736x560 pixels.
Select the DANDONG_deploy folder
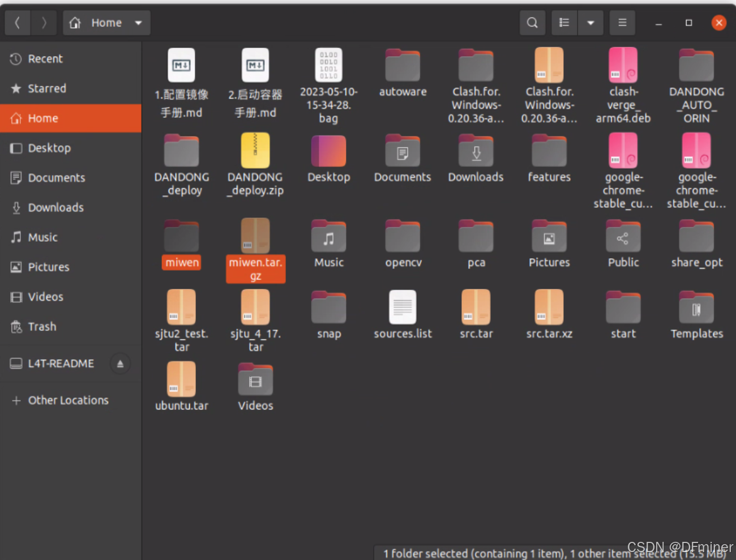[x=182, y=165]
